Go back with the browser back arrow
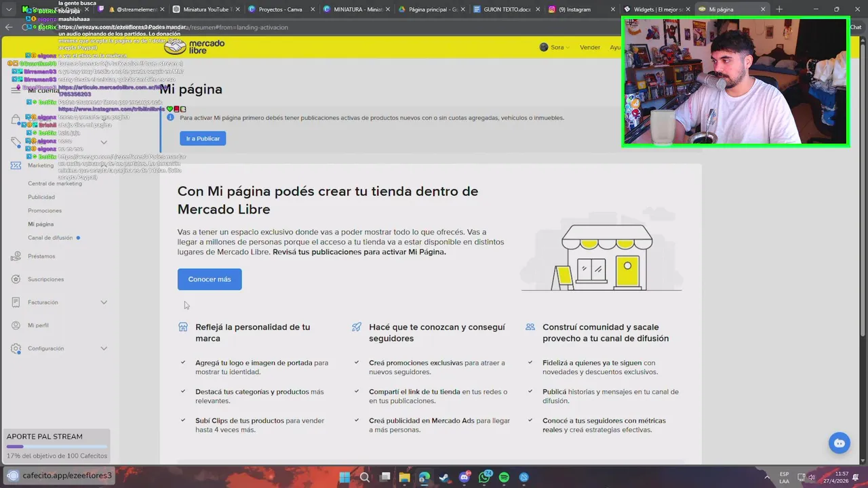868x488 pixels. (x=9, y=27)
